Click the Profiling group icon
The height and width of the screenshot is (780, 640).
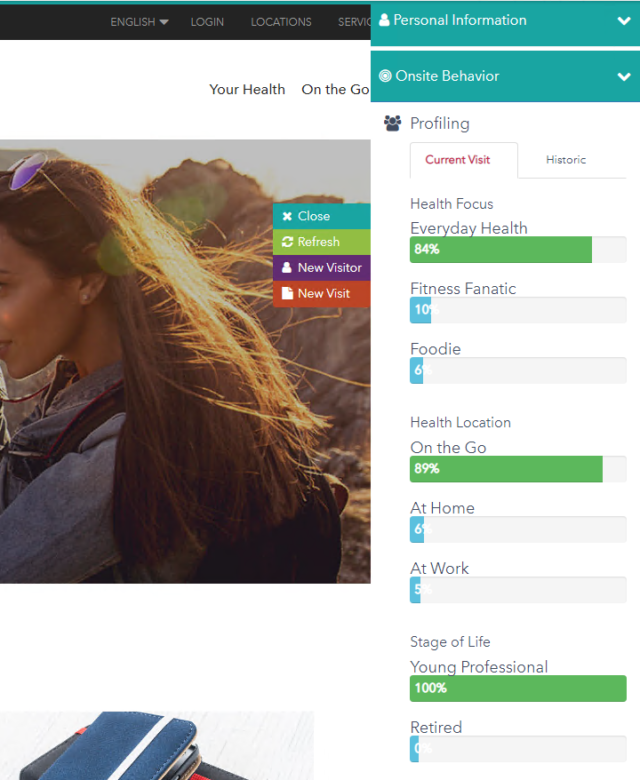tap(393, 124)
